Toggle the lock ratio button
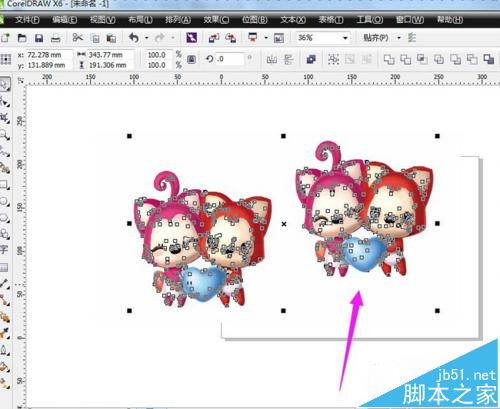 point(191,59)
